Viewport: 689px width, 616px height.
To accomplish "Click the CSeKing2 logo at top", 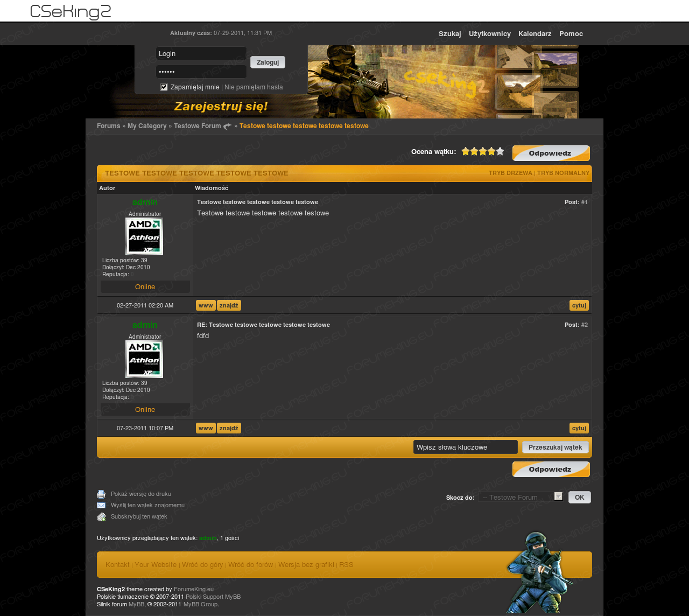I will tap(71, 11).
